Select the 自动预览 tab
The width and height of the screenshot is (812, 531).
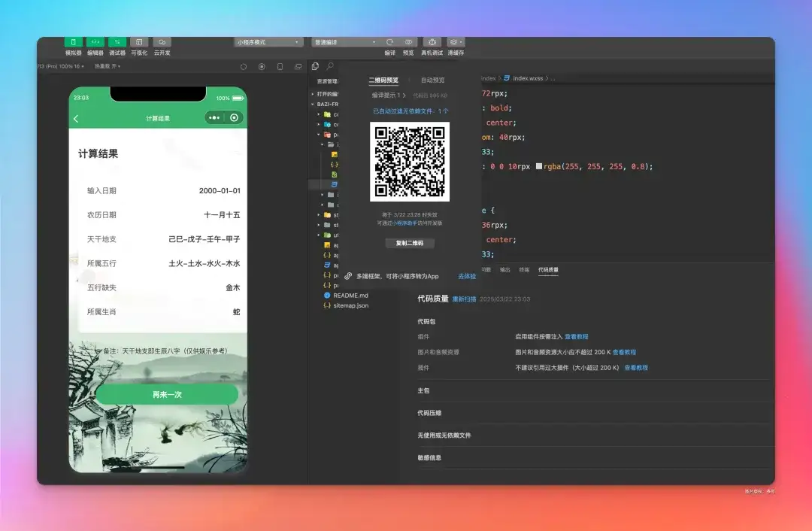[433, 80]
